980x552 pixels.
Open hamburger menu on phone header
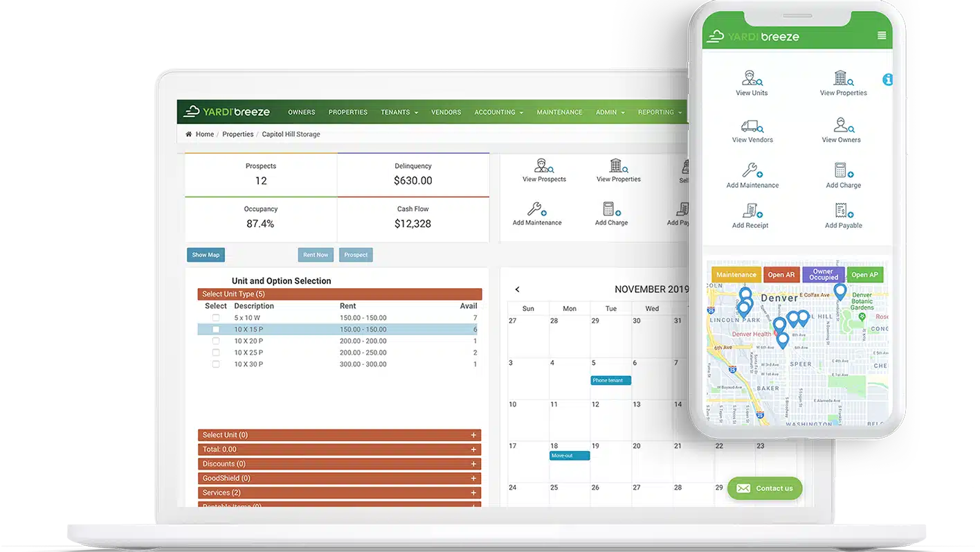click(x=882, y=36)
